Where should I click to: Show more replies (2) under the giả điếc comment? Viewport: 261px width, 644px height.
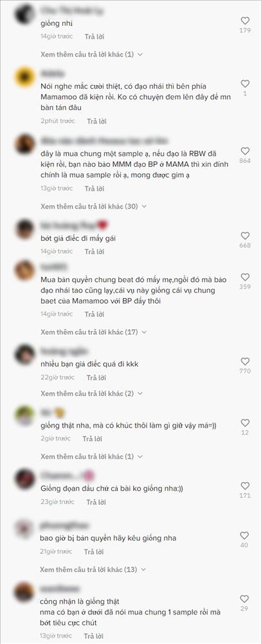[92, 393]
